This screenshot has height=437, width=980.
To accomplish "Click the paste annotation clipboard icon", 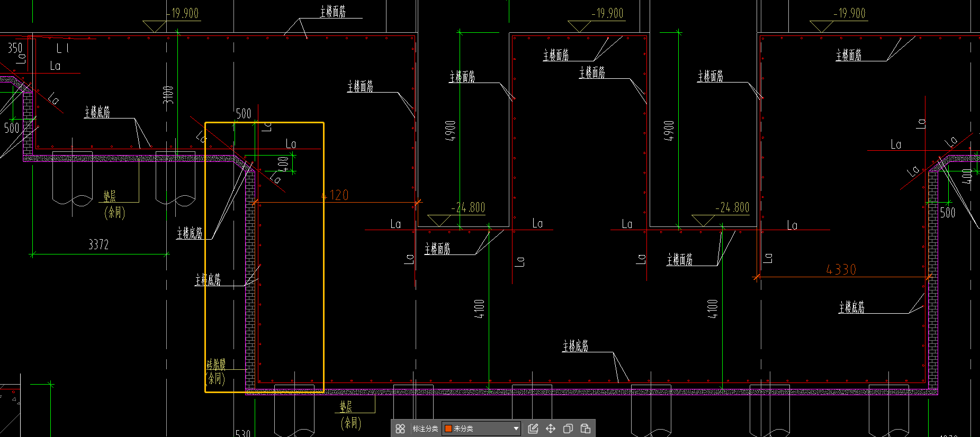I will pos(586,429).
